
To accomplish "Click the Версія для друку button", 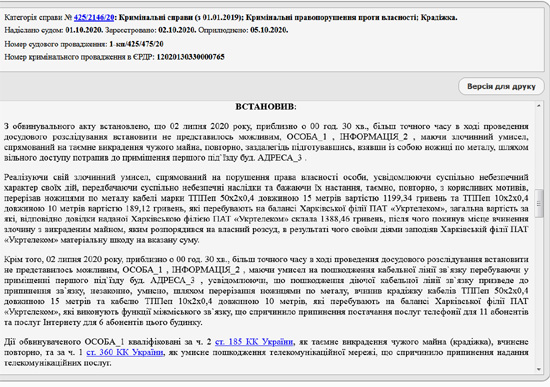I will click(501, 86).
